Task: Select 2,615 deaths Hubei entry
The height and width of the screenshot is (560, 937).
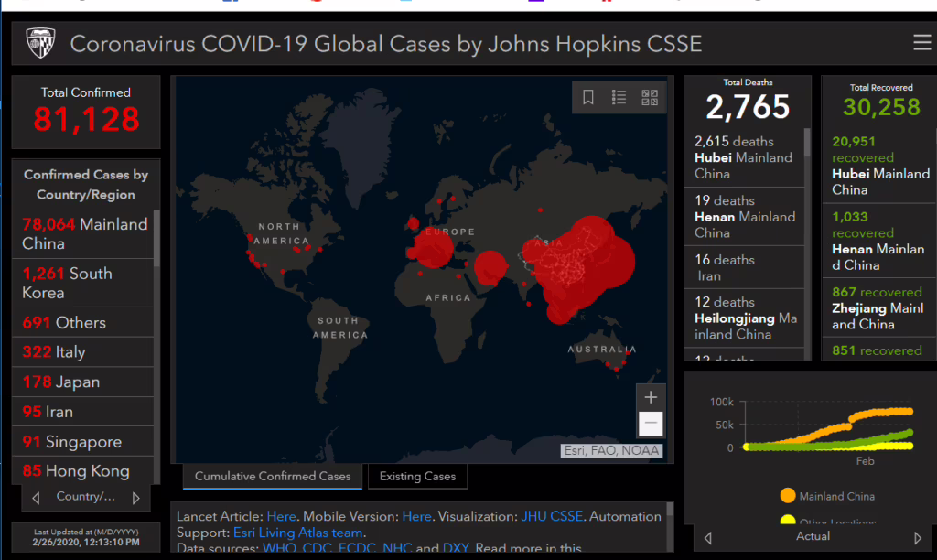Action: click(744, 157)
